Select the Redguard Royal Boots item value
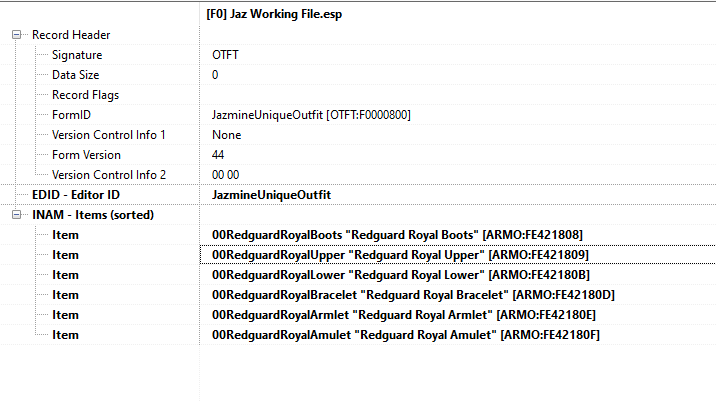This screenshot has height=402, width=716. [x=397, y=235]
